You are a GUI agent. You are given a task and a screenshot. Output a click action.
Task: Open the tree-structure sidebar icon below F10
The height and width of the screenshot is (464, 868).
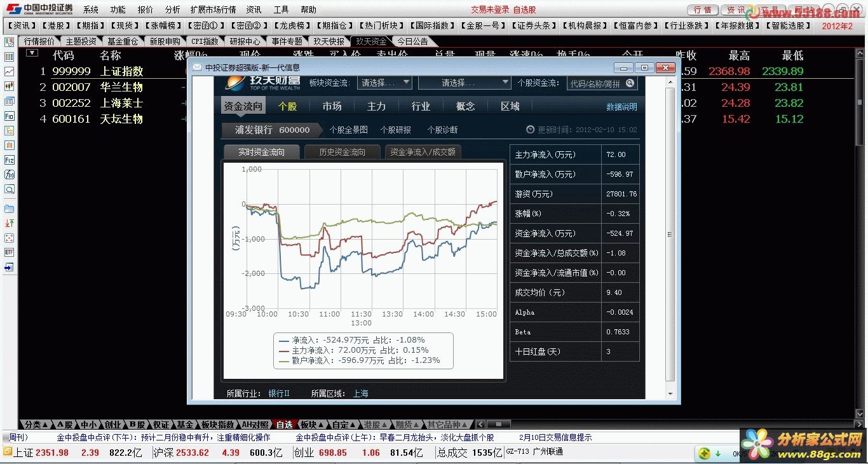[x=9, y=131]
